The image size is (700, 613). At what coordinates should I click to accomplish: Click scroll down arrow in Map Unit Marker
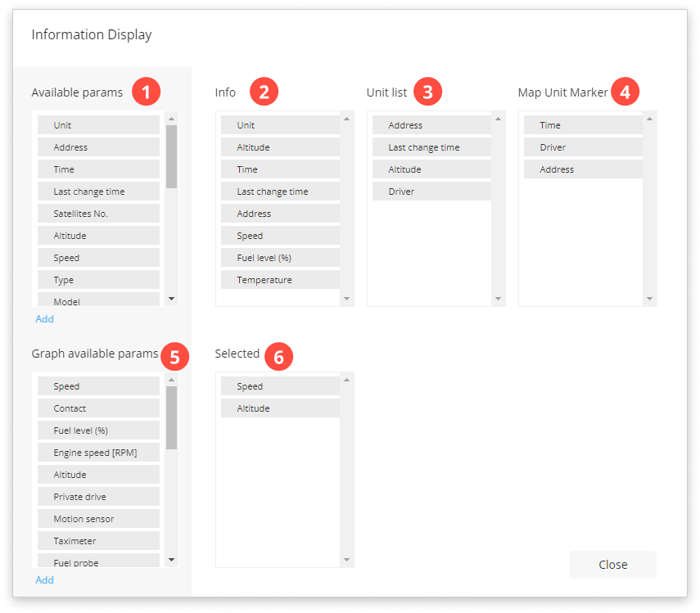(649, 299)
